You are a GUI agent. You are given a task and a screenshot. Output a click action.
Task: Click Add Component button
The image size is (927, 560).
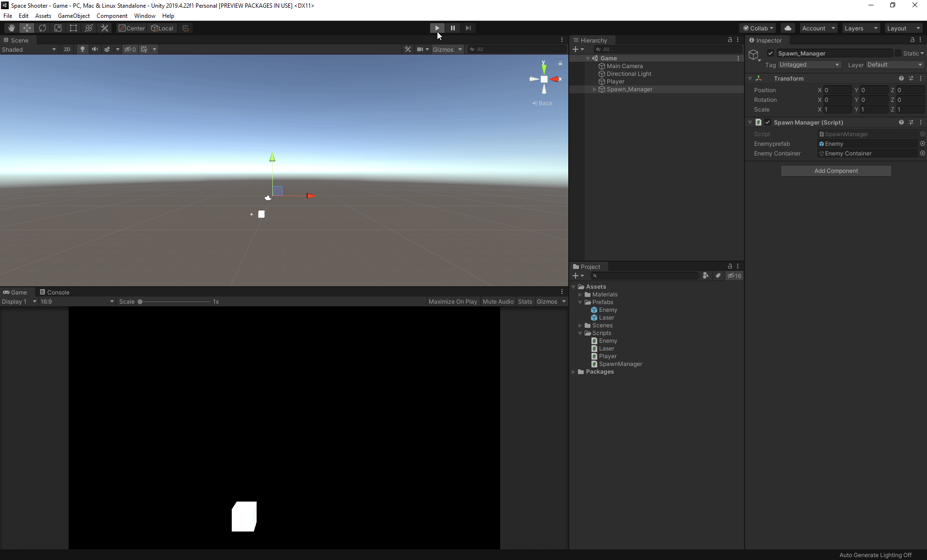[x=836, y=171]
